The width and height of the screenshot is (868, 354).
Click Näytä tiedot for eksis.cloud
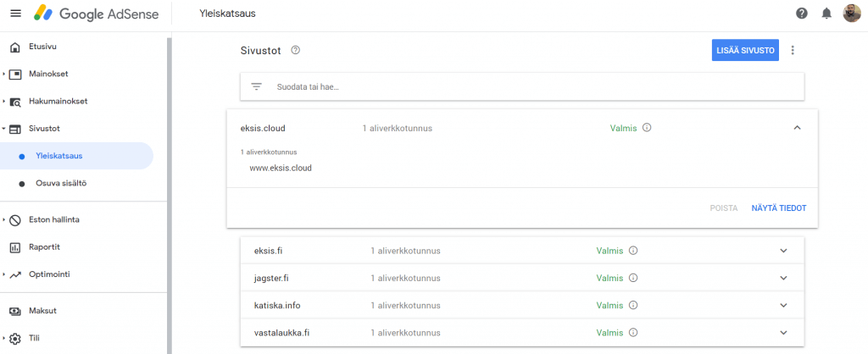click(x=778, y=208)
